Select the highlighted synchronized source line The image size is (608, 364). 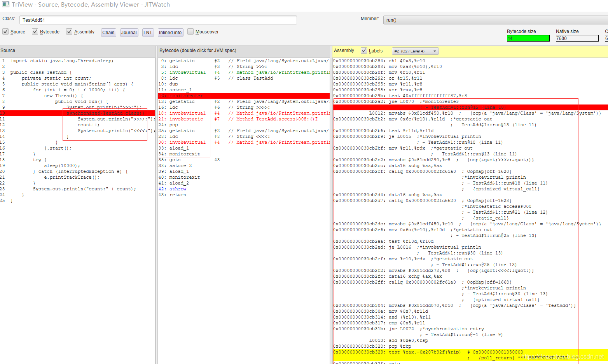[78, 113]
